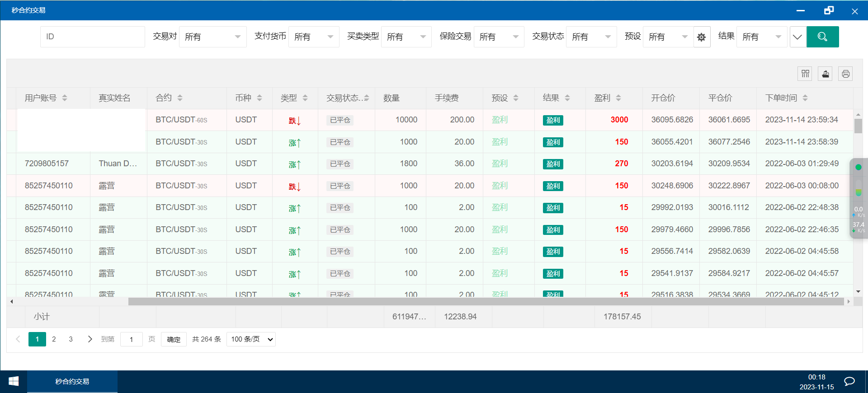The width and height of the screenshot is (868, 393).
Task: Click the green search button
Action: tap(823, 37)
